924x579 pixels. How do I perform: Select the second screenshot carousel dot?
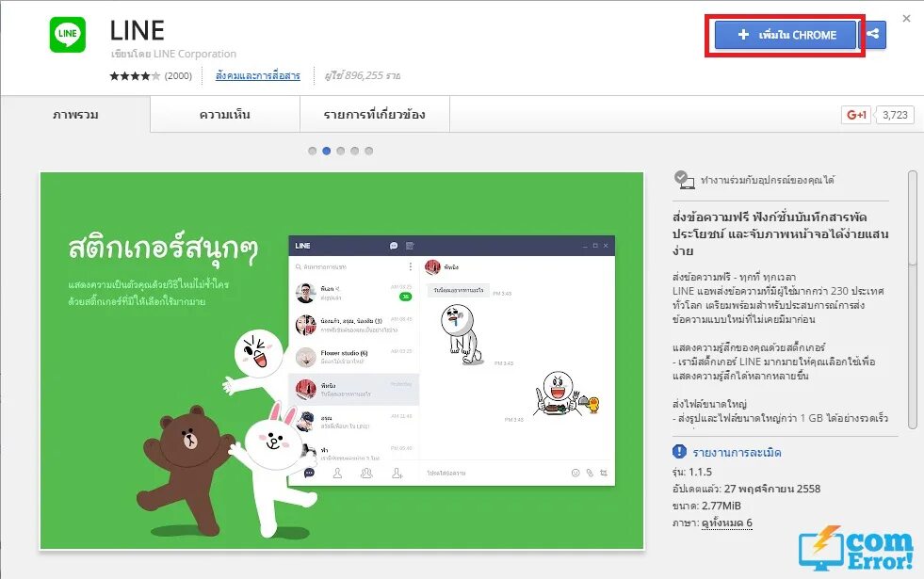327,151
